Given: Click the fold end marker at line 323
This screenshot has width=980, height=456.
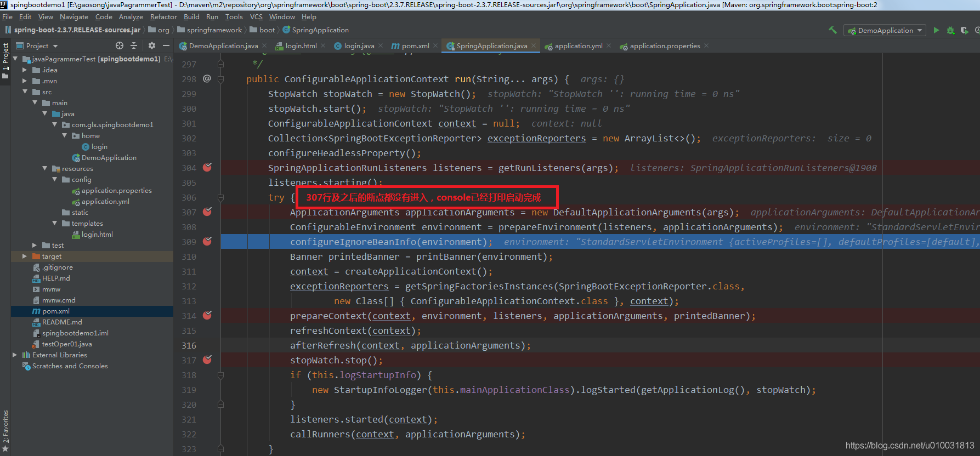Looking at the screenshot, I should pos(221,449).
